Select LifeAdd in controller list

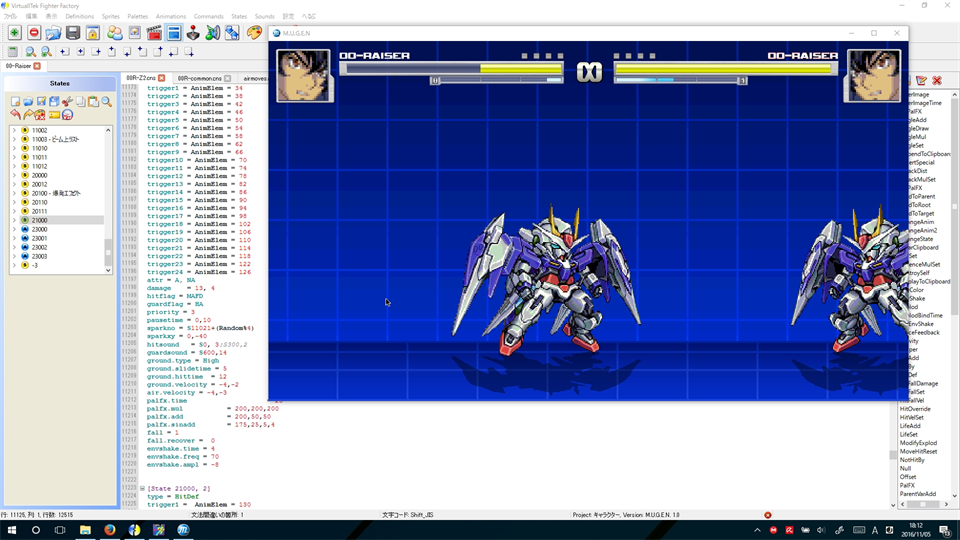[910, 426]
